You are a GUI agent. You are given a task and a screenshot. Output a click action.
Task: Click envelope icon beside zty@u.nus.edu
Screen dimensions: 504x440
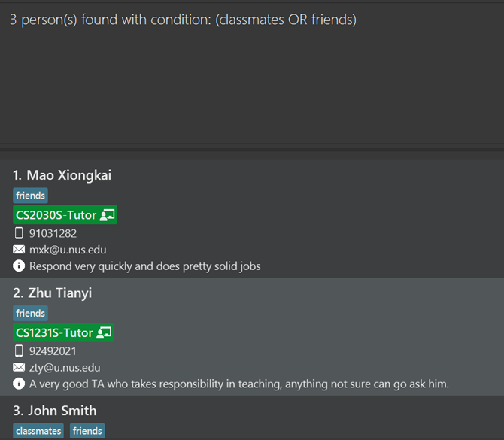coord(19,367)
